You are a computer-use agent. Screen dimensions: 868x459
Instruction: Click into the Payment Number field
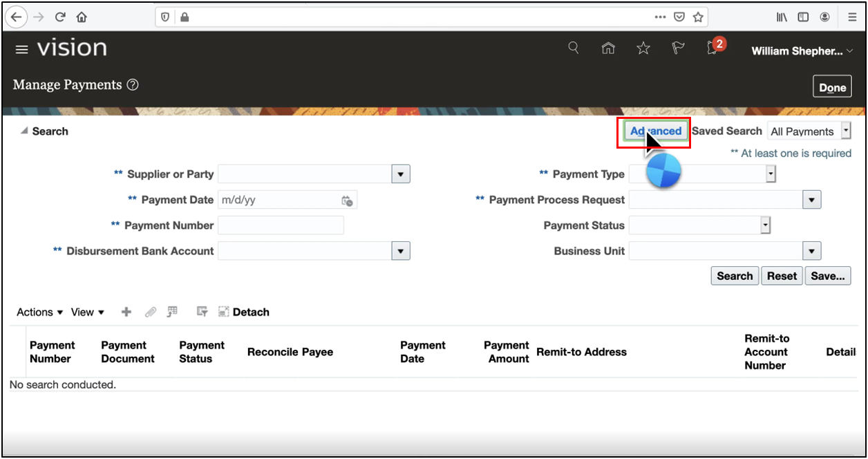[281, 225]
